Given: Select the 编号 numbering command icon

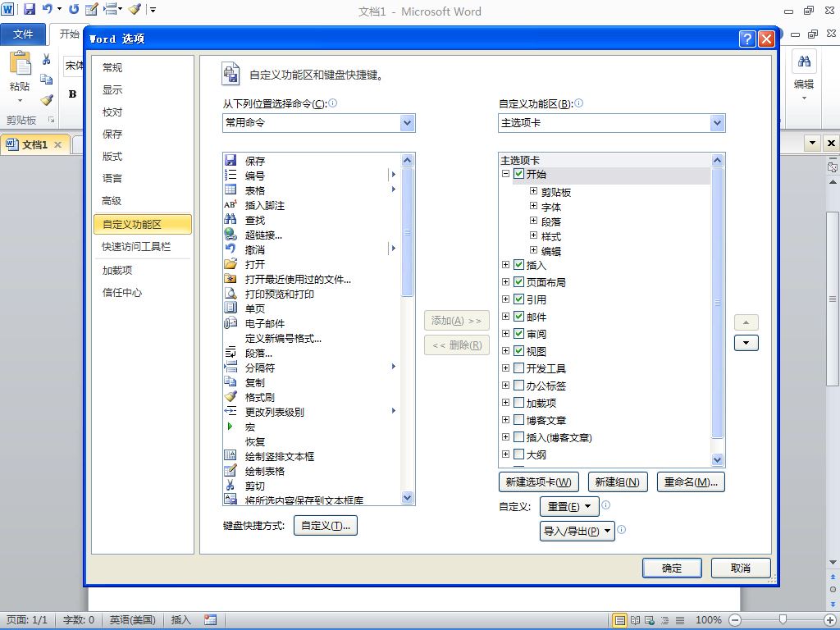Looking at the screenshot, I should [231, 175].
